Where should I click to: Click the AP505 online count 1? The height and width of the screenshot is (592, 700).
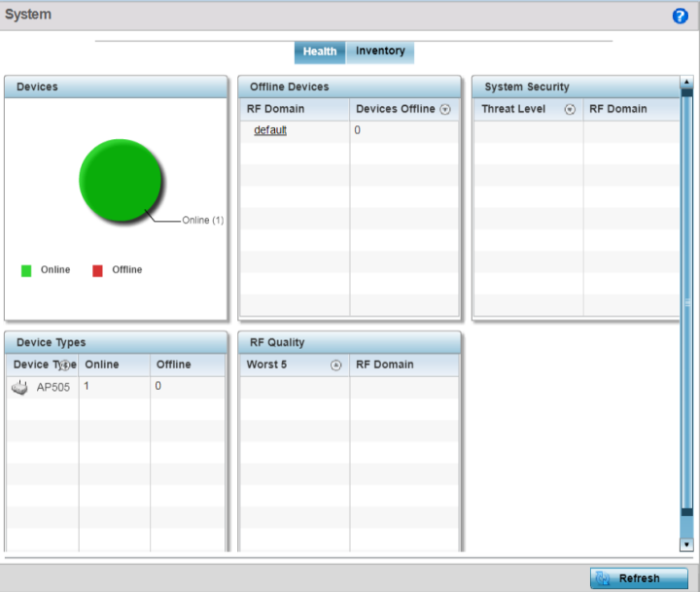click(x=87, y=386)
